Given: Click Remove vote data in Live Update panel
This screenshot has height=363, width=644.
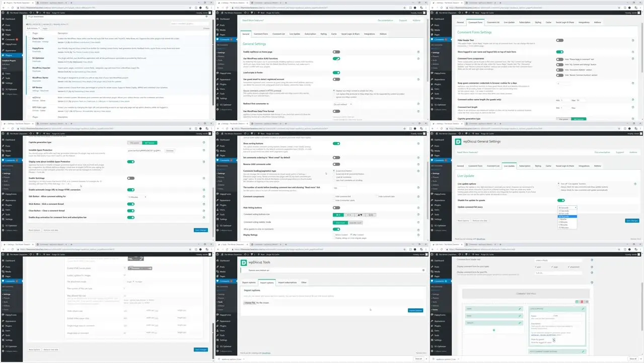Looking at the screenshot, I should pyautogui.click(x=479, y=221).
